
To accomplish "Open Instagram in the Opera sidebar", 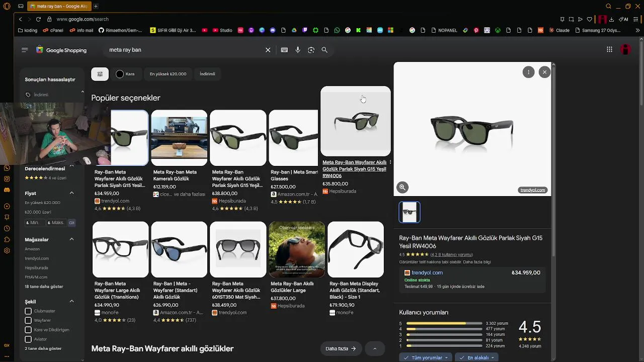I will 7,178.
